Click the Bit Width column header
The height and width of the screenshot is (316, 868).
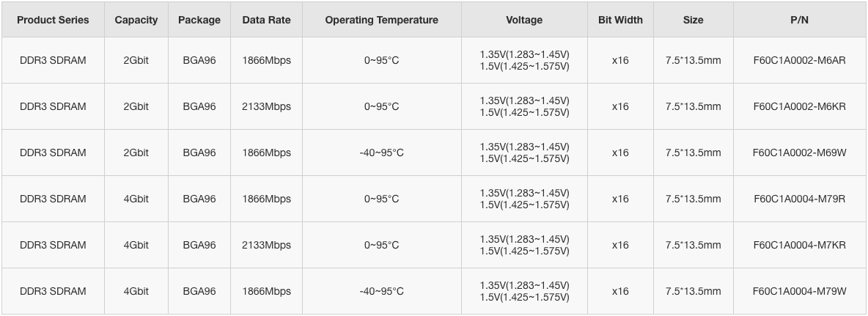[620, 20]
